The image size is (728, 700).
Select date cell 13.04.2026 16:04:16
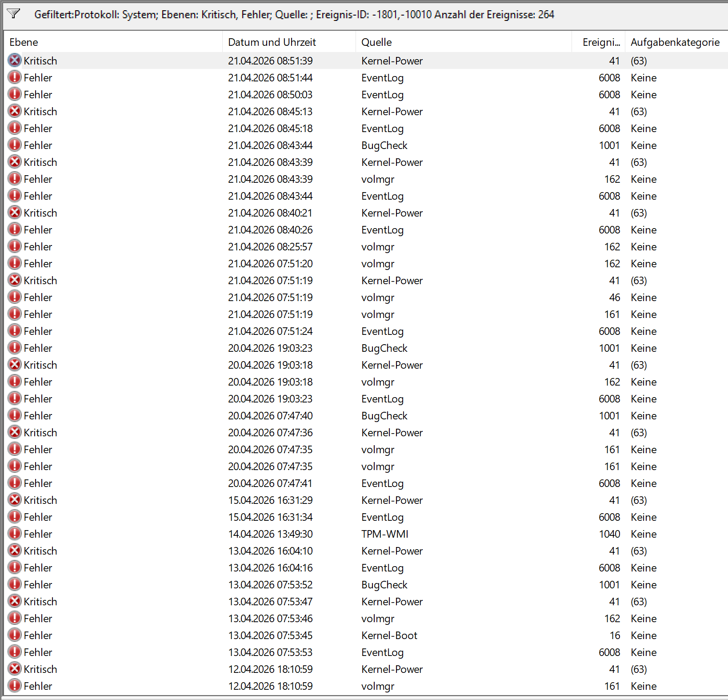[270, 568]
